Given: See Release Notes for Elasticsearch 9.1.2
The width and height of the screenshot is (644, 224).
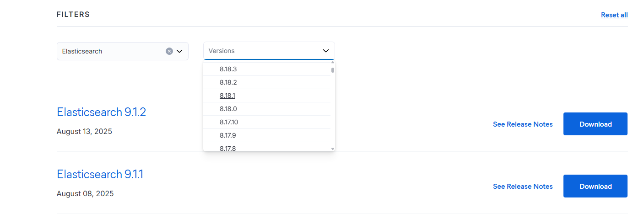Looking at the screenshot, I should [523, 124].
